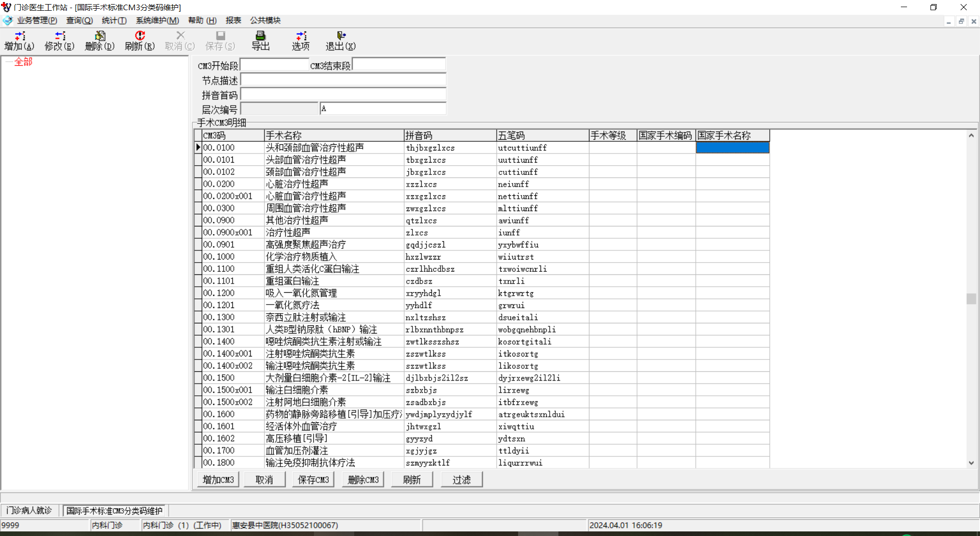Click the scroll down arrow of table scrollbar
The width and height of the screenshot is (980, 536).
(971, 463)
